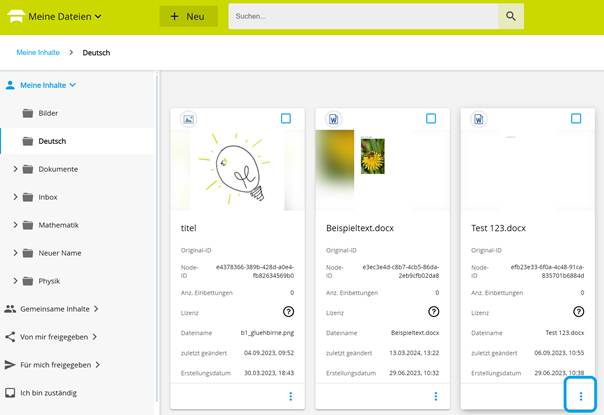The height and width of the screenshot is (415, 604).
Task: Click the Neu button
Action: point(188,16)
